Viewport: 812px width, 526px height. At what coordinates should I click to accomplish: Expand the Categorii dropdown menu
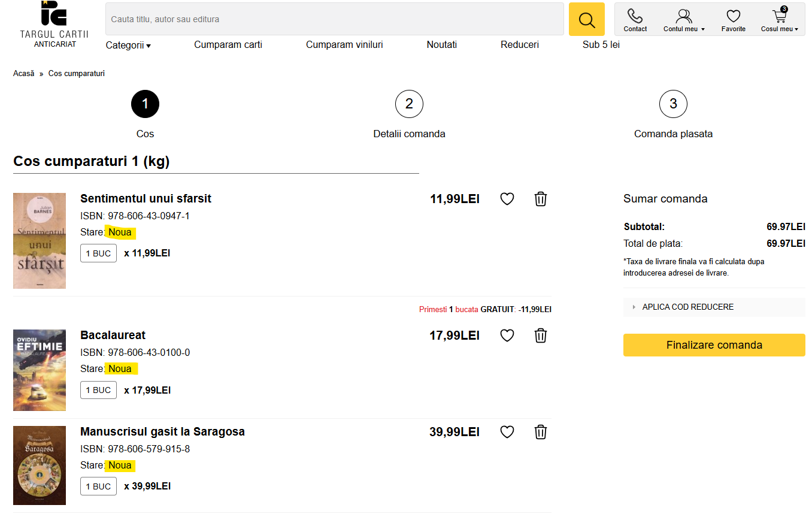tap(128, 45)
